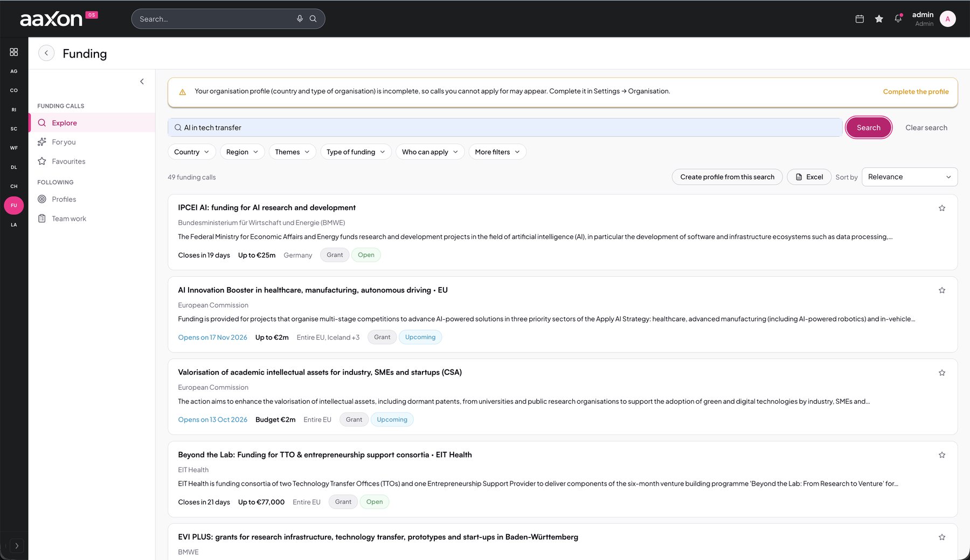Screen dimensions: 970x560
Task: Open the Type of funding dropdown
Action: (356, 152)
